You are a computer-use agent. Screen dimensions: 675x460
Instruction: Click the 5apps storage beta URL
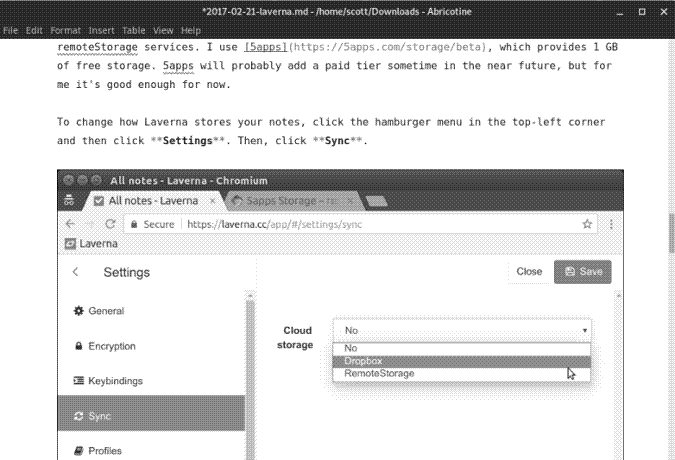(x=387, y=47)
